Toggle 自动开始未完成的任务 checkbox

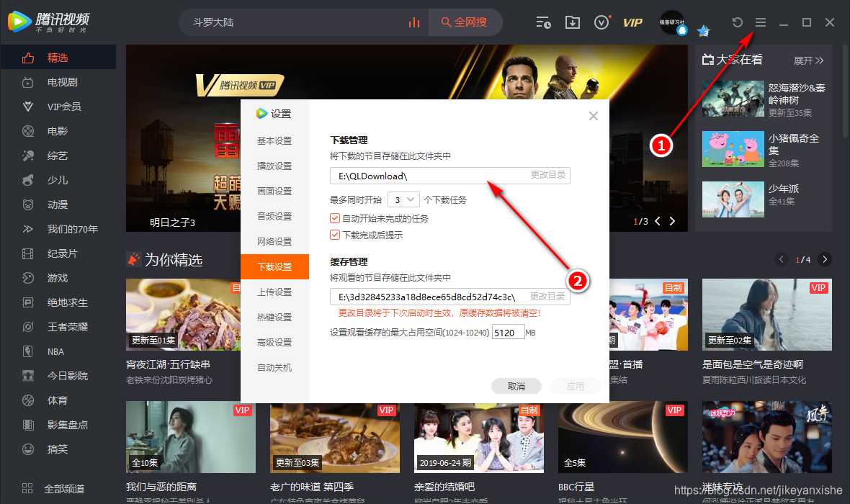[x=335, y=218]
